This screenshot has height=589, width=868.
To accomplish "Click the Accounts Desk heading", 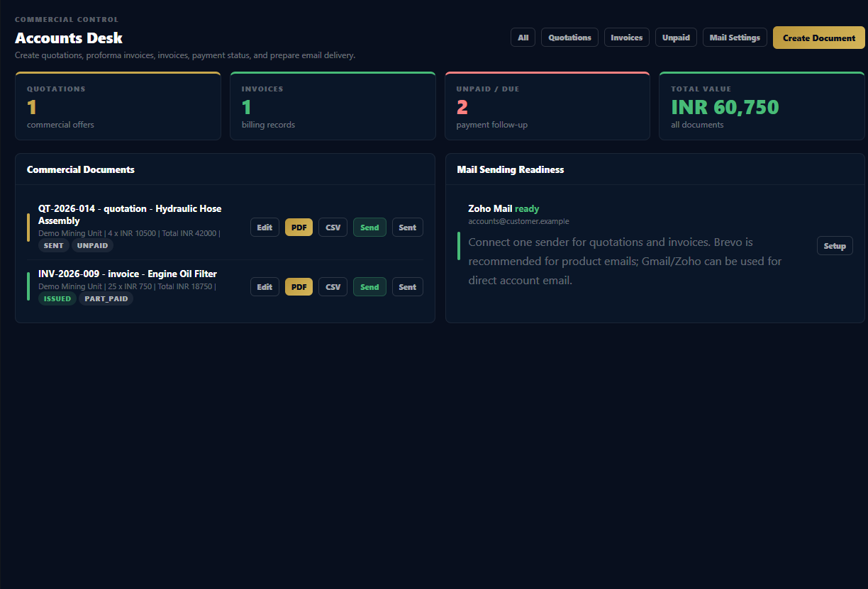I will click(x=69, y=38).
